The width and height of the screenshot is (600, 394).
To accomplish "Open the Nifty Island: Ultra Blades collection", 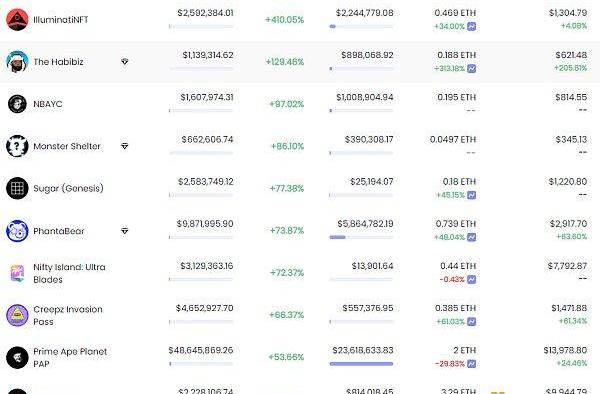I will point(69,273).
